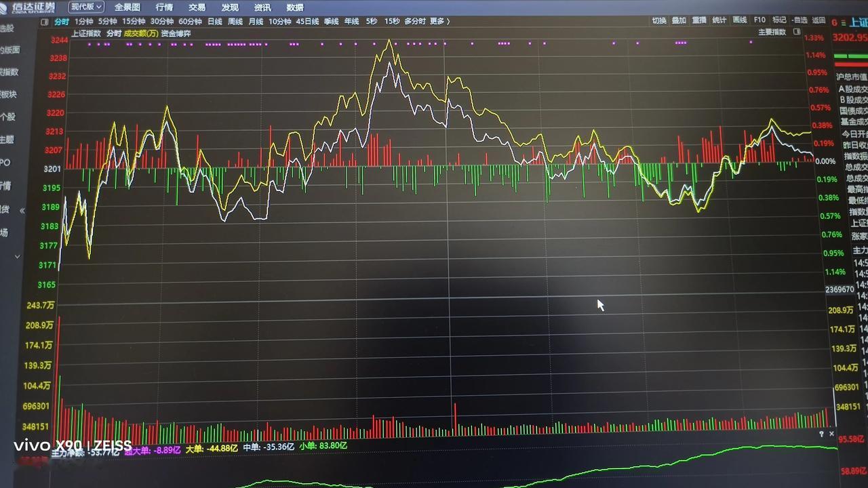
Task: Click the panel icon left of 分时
Action: click(x=45, y=22)
